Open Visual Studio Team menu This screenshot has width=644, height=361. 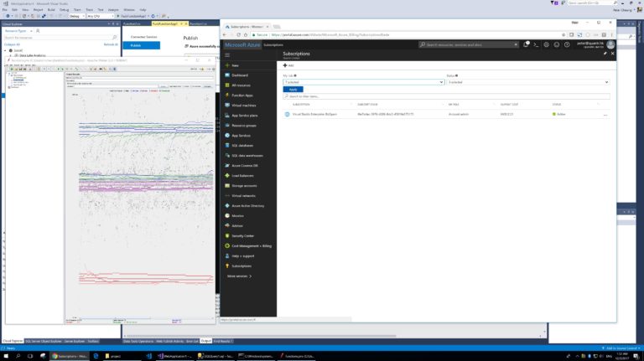pos(77,9)
